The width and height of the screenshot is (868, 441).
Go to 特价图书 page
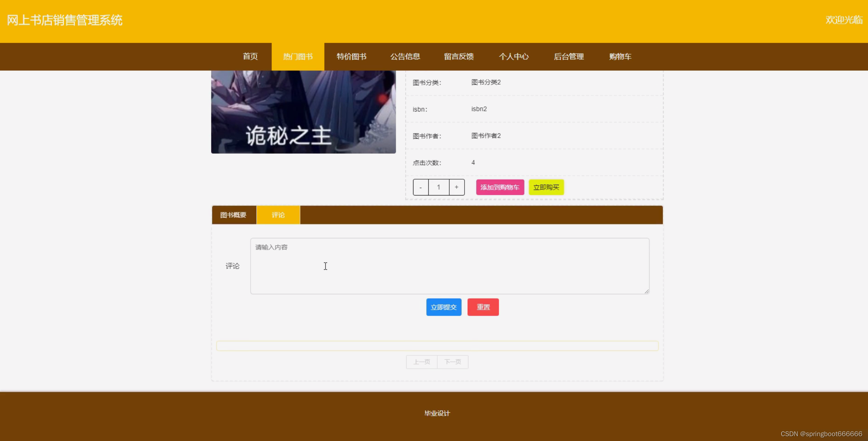click(x=351, y=57)
